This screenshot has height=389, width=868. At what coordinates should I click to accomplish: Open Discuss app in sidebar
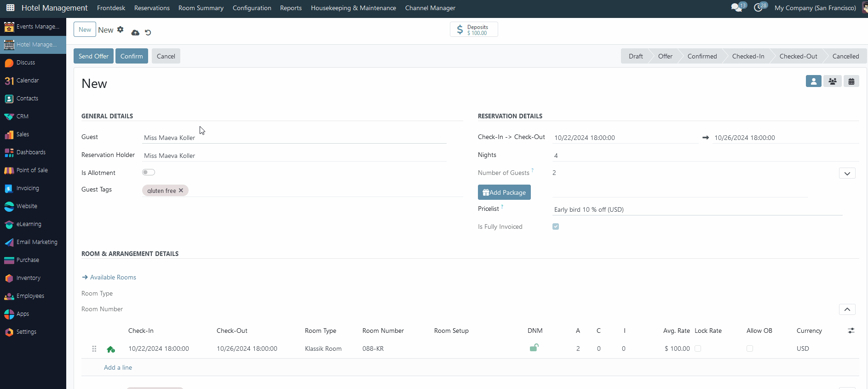tap(33, 63)
